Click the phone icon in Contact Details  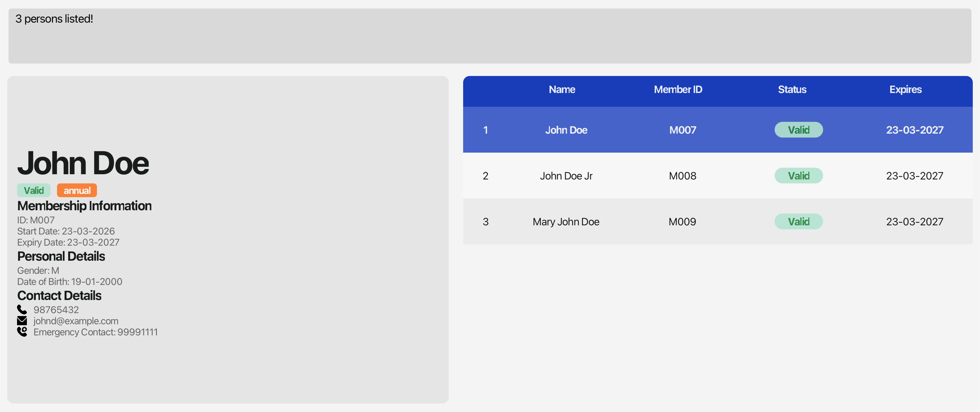coord(22,309)
